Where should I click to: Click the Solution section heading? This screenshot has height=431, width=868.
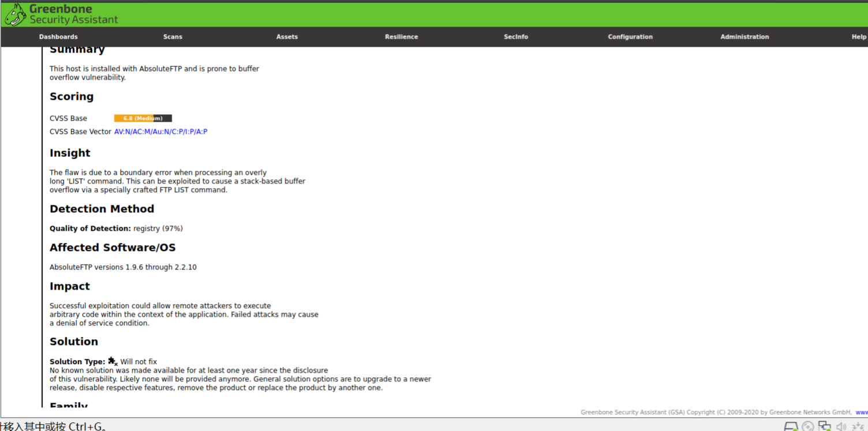(x=74, y=342)
